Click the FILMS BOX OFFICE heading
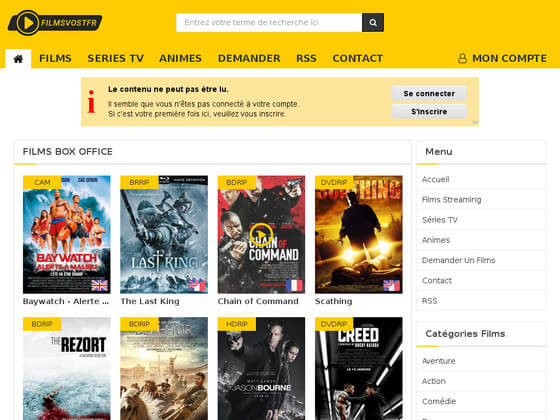The width and height of the screenshot is (560, 420). click(x=68, y=151)
